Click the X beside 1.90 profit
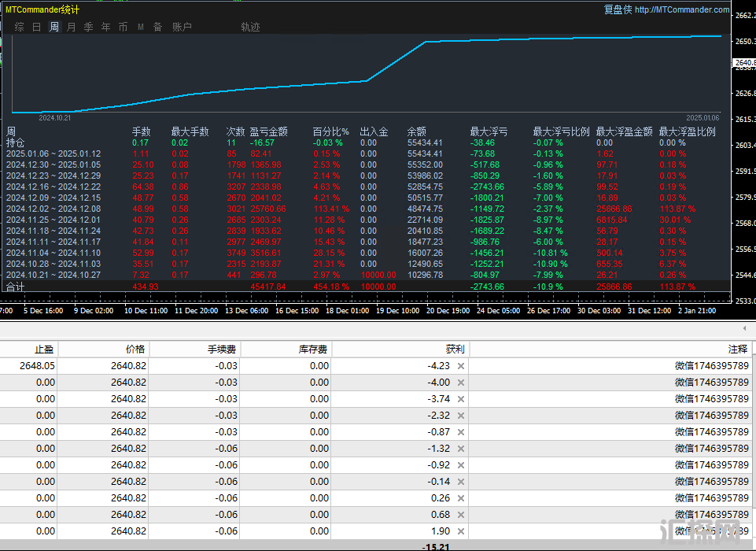 tap(461, 531)
